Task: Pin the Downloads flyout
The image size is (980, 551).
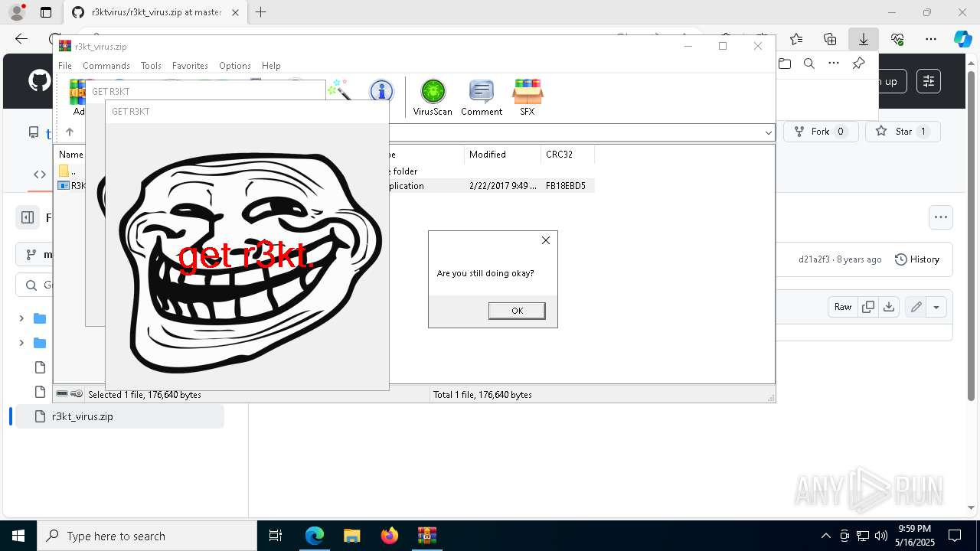Action: [x=858, y=64]
